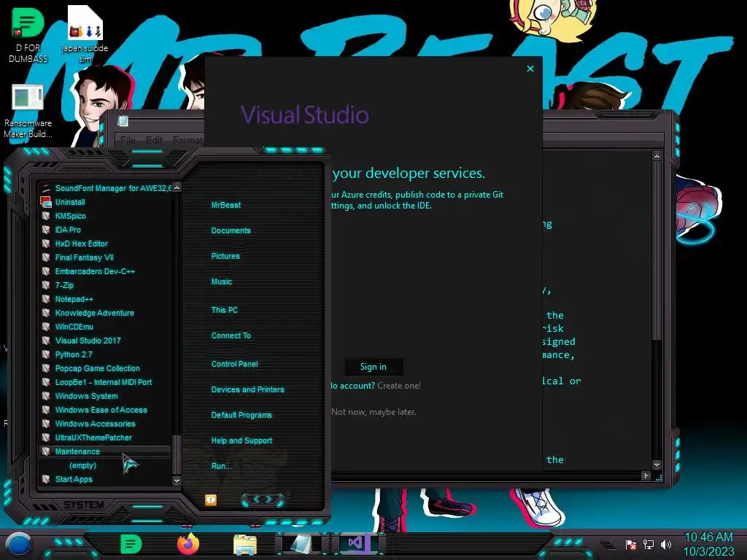
Task: Open the Format menu in Notepad
Action: (x=187, y=140)
